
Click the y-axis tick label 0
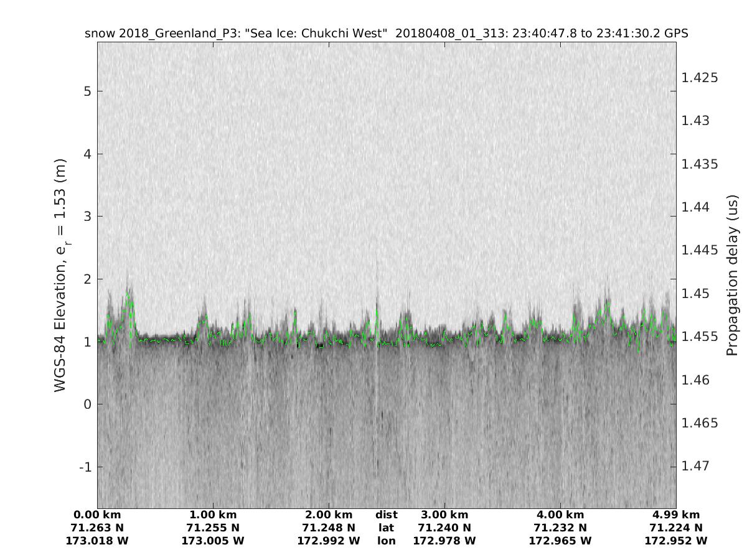point(86,404)
